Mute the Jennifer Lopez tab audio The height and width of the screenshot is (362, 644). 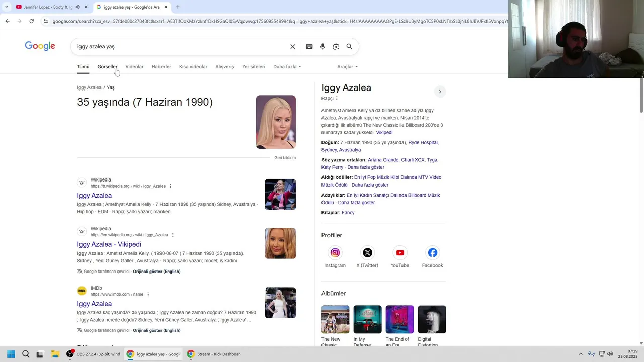pos(77,7)
